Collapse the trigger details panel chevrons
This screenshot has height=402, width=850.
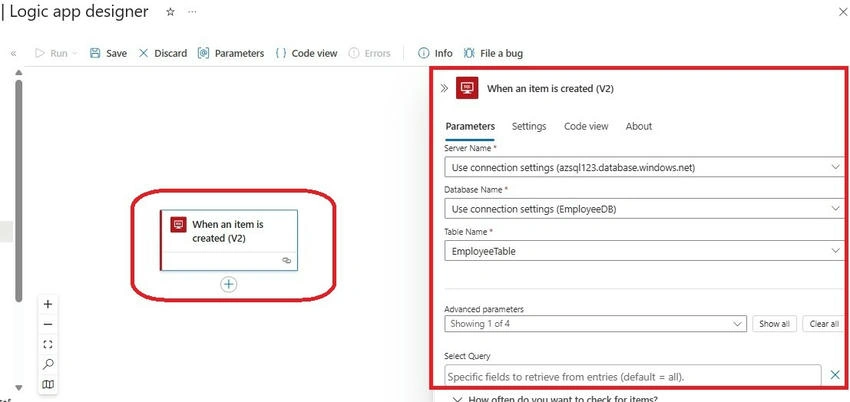click(444, 88)
